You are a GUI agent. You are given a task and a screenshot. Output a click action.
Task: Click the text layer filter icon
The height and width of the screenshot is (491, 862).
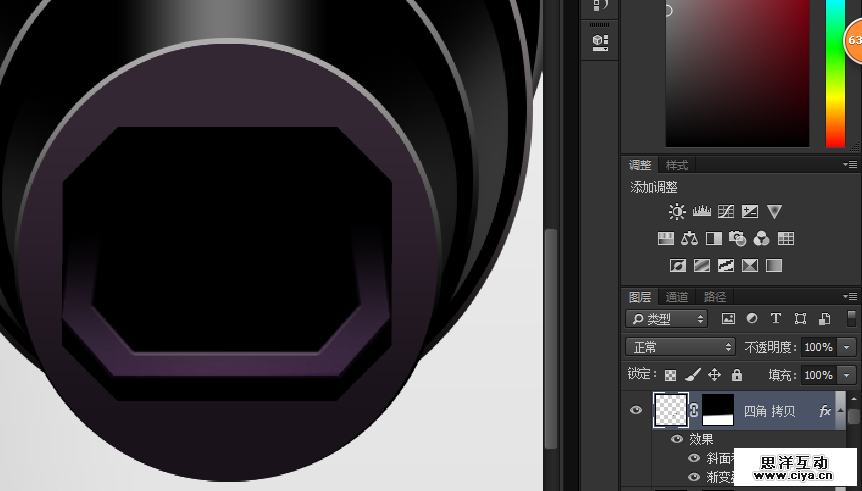tap(776, 319)
